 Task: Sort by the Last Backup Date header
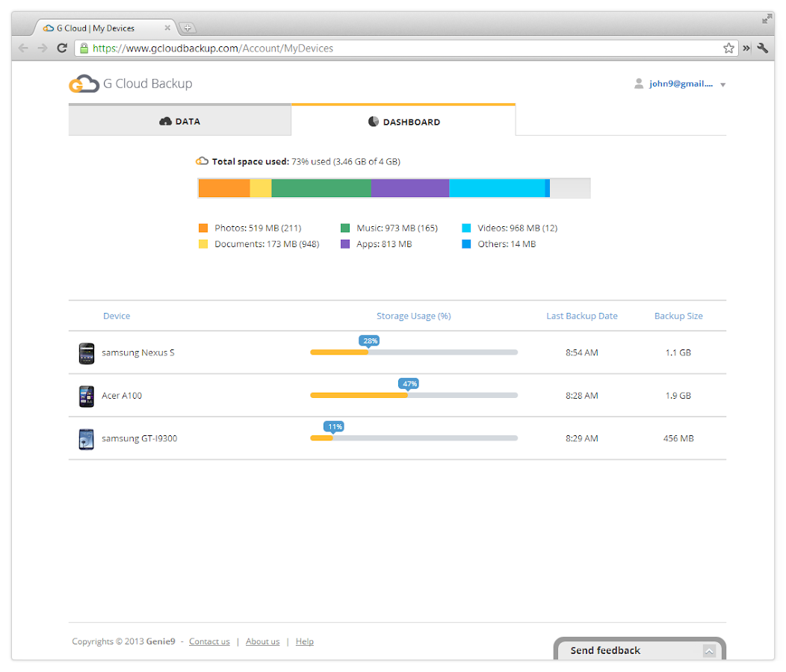pyautogui.click(x=582, y=316)
